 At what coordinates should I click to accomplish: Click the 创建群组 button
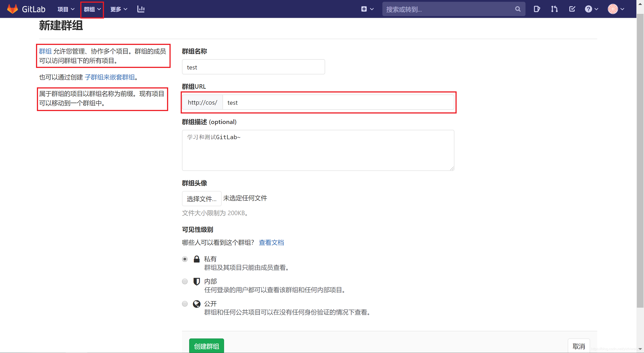pos(206,346)
